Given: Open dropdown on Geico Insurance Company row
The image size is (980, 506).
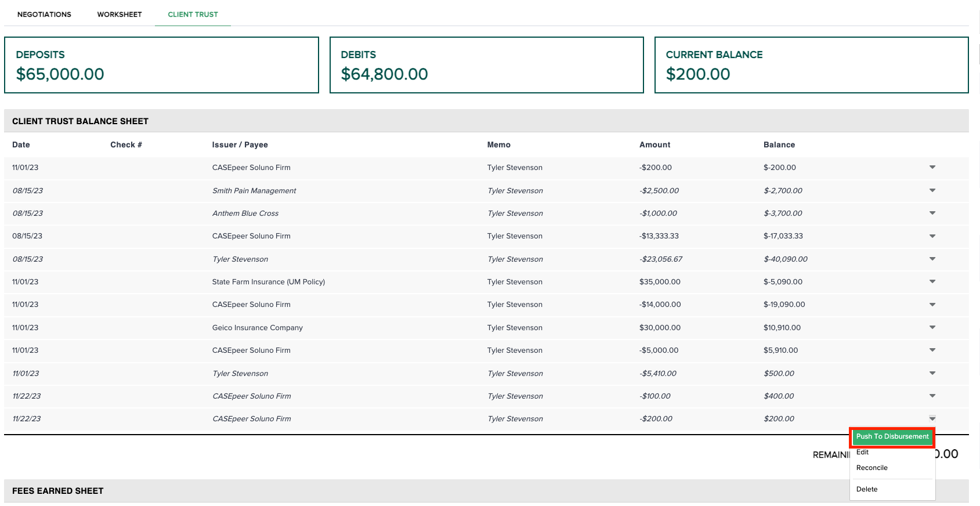Looking at the screenshot, I should (932, 327).
